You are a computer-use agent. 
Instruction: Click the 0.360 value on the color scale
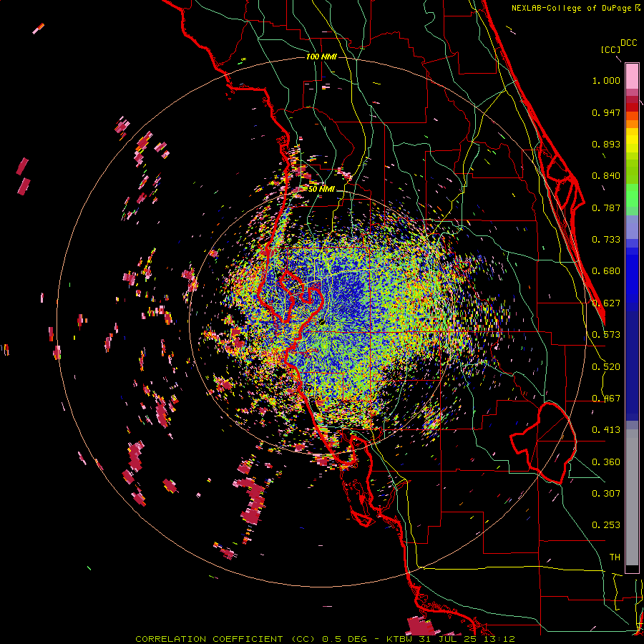pos(606,462)
